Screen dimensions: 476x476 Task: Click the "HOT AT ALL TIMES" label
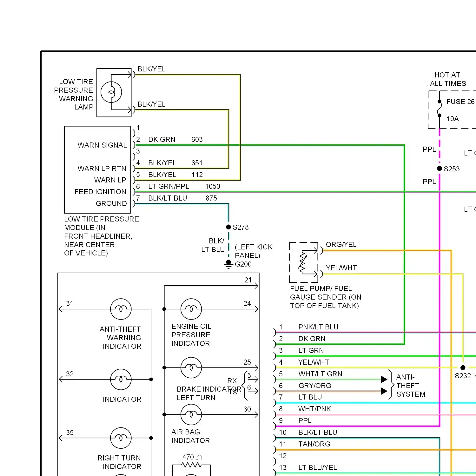click(x=448, y=79)
